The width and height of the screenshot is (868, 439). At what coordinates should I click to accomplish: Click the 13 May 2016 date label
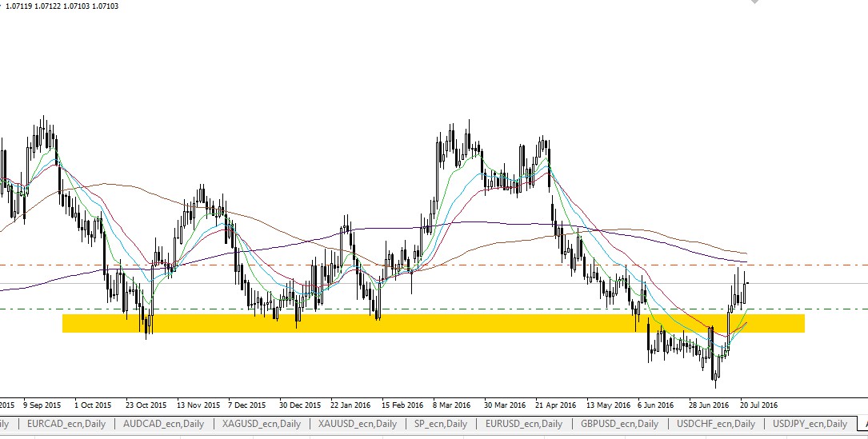(608, 405)
